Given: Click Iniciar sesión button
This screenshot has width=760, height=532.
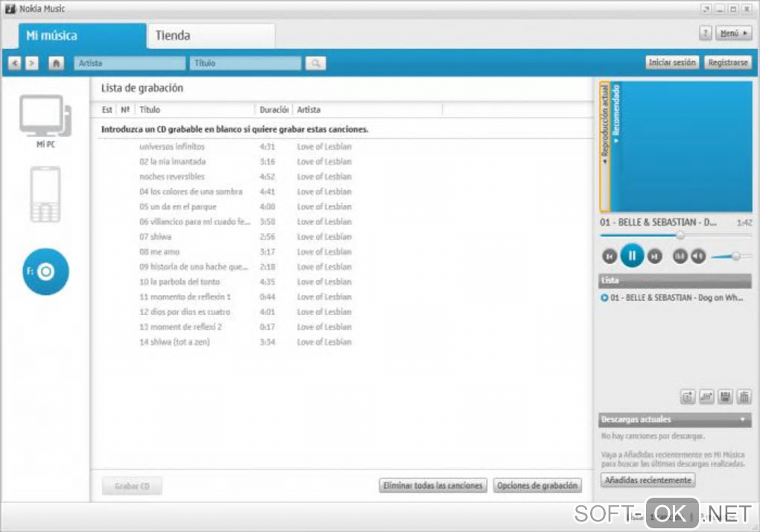Looking at the screenshot, I should coord(672,63).
